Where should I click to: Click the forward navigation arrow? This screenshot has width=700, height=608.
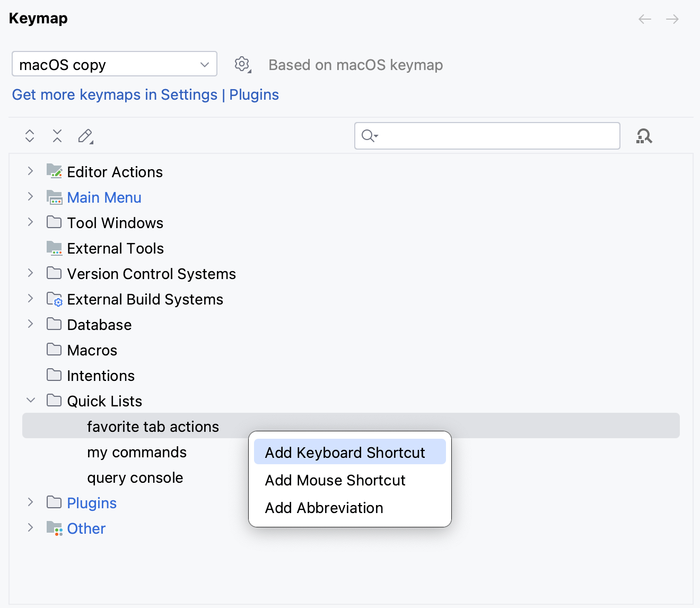tap(672, 19)
